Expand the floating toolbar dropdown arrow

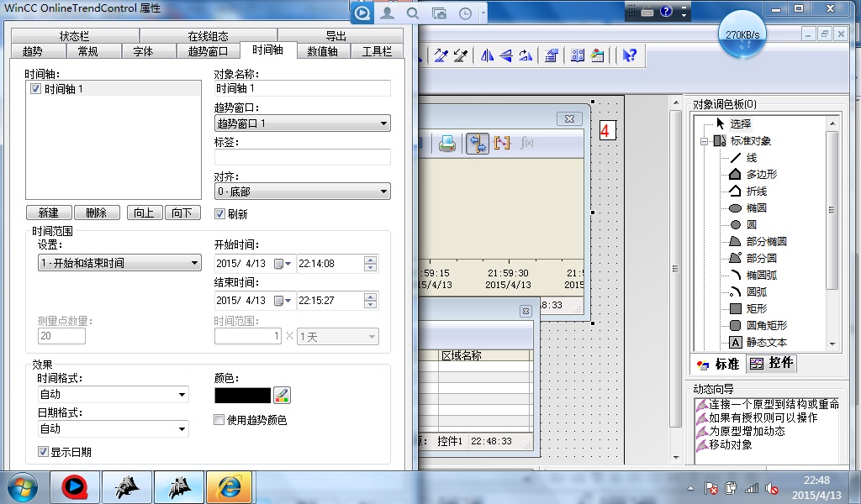tap(483, 13)
